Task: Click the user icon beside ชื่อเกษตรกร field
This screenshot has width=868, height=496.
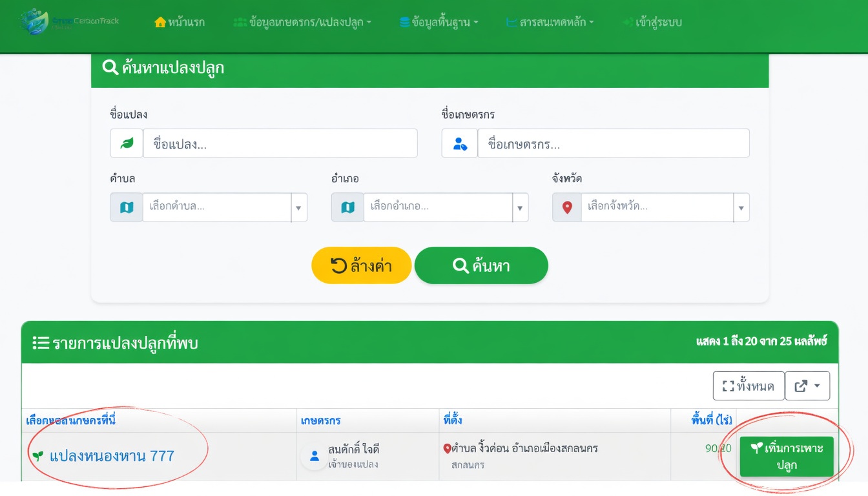Action: (x=460, y=143)
